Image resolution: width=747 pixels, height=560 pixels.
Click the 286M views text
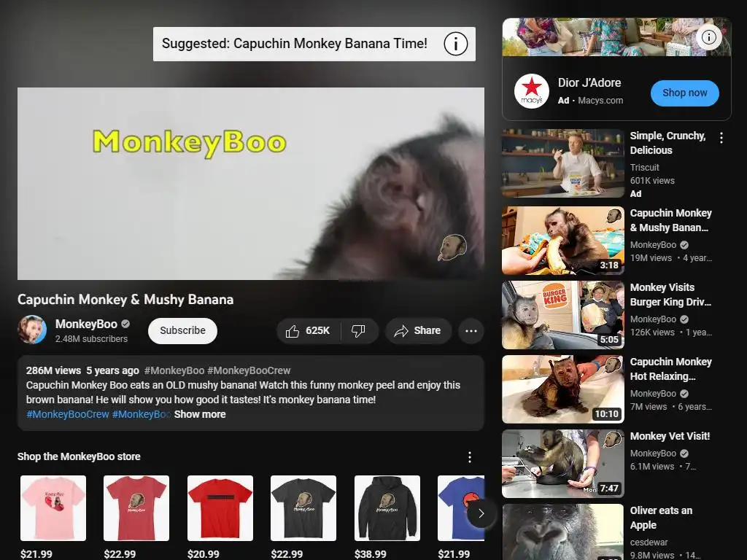click(x=53, y=370)
